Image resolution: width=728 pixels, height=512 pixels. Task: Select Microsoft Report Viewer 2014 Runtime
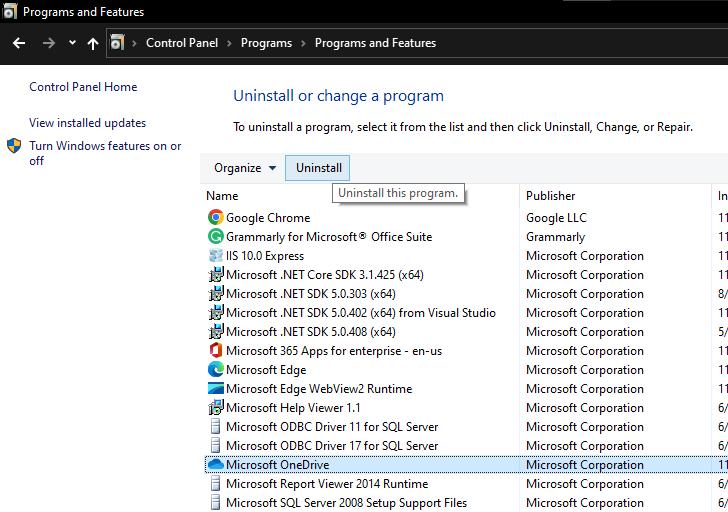[x=327, y=484]
